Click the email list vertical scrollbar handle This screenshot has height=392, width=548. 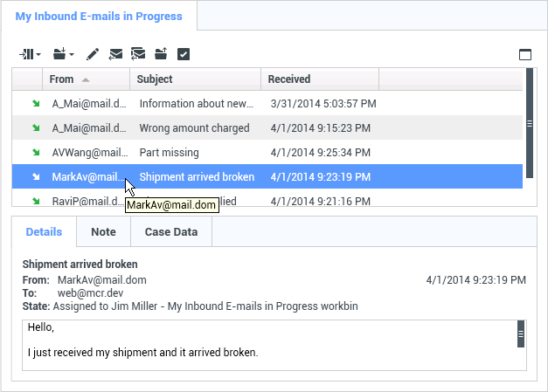point(529,124)
